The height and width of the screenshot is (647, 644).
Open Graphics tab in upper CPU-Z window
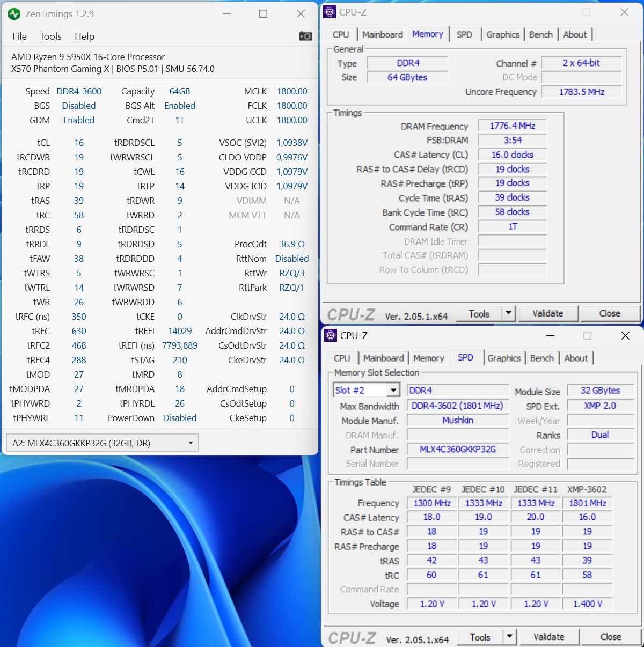[503, 34]
